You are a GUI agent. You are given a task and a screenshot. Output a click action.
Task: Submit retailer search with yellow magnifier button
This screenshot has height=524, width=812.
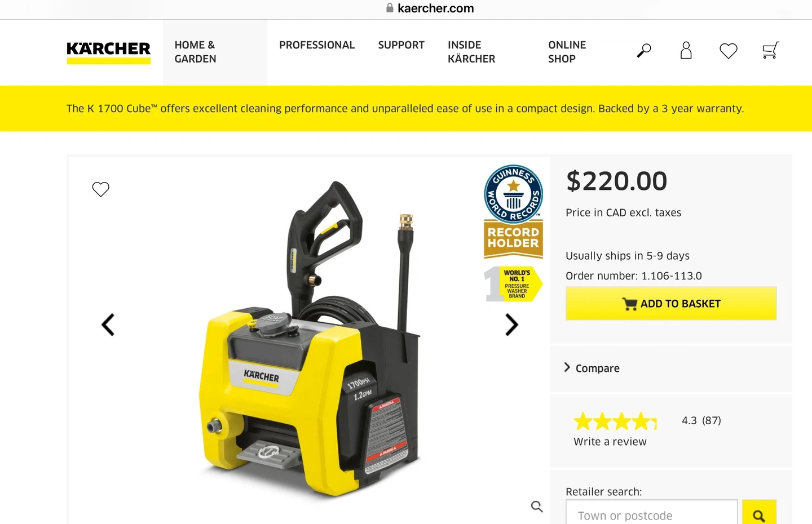pyautogui.click(x=759, y=514)
